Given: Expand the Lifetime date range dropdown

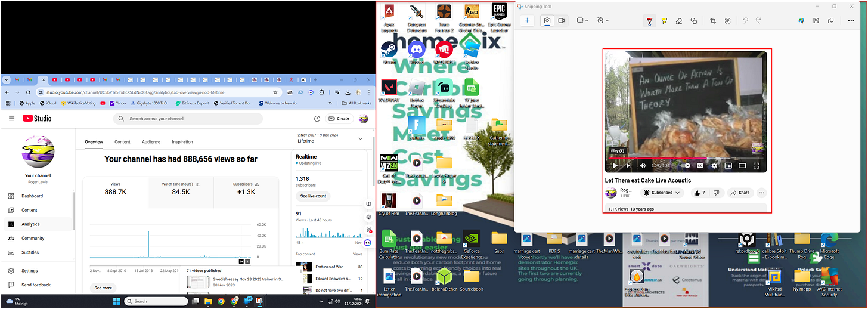Looking at the screenshot, I should [x=360, y=138].
